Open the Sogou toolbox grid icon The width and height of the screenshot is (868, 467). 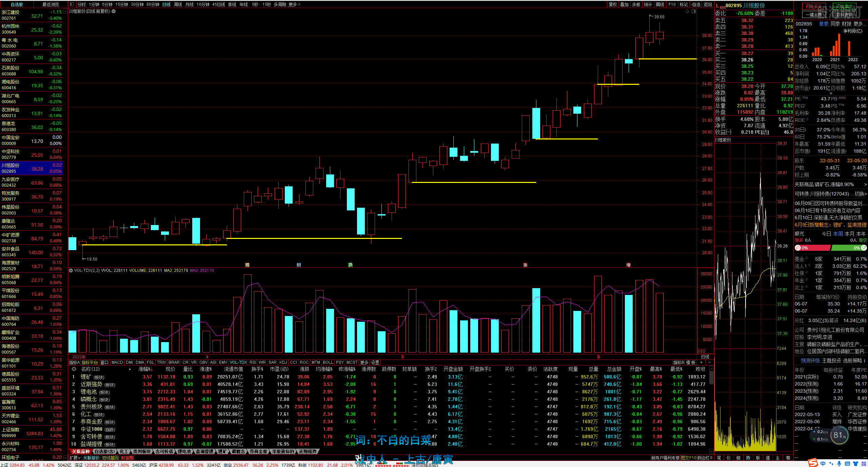[864, 463]
